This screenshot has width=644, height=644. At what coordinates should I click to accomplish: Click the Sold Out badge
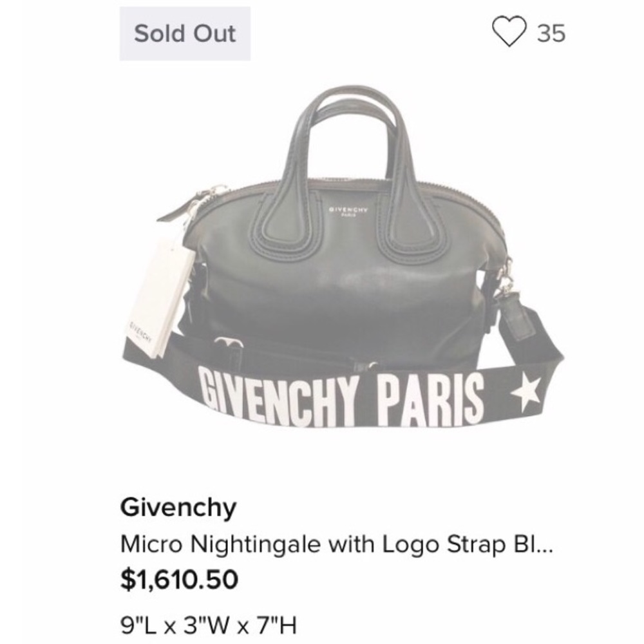click(185, 33)
